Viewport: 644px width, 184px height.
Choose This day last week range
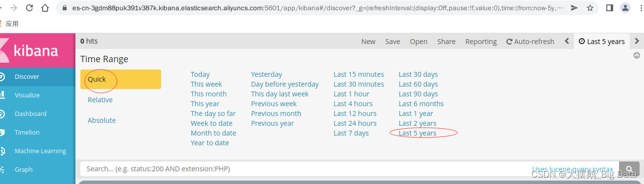pos(280,94)
